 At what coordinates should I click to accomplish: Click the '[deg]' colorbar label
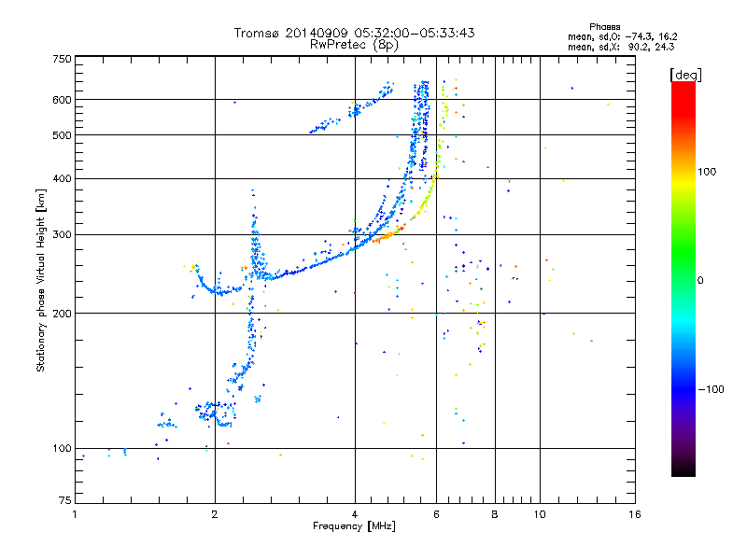tap(685, 75)
